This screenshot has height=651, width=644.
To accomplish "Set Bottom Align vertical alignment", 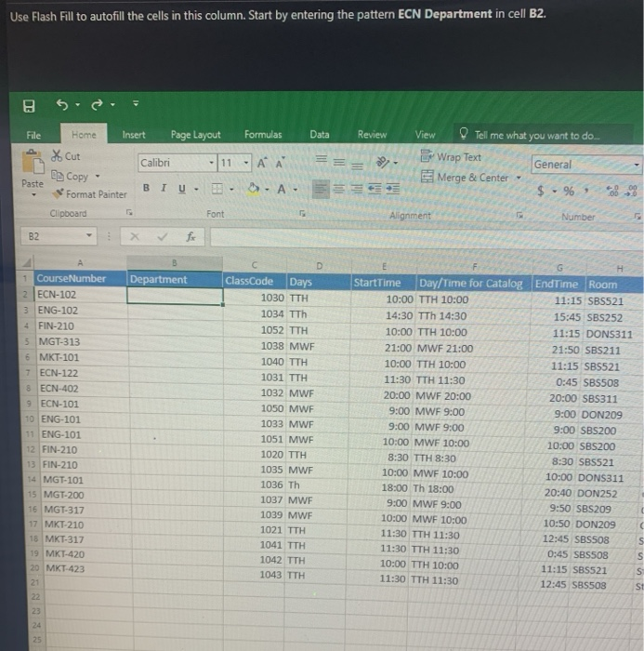I will point(357,166).
